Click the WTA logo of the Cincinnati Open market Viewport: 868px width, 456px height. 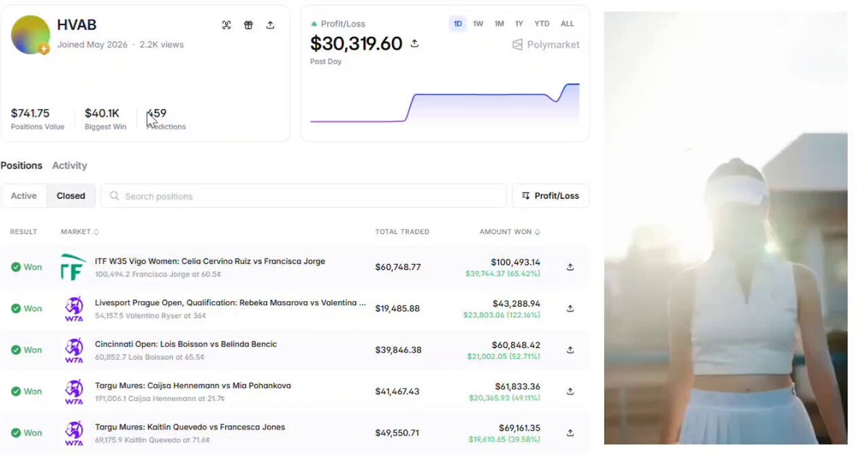[74, 350]
